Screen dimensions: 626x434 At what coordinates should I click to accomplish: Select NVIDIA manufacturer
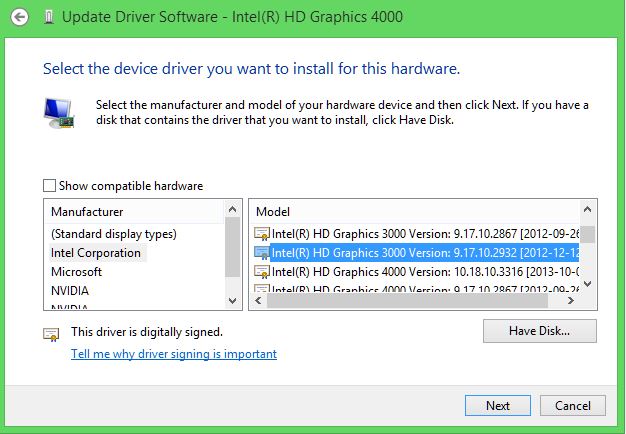click(x=70, y=291)
